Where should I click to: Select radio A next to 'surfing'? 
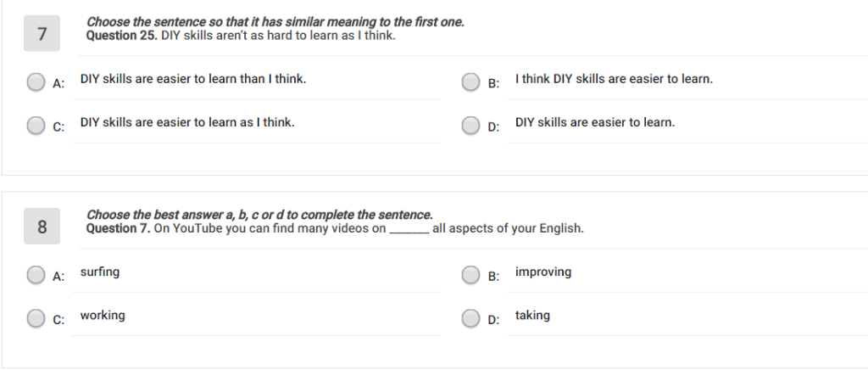(36, 275)
